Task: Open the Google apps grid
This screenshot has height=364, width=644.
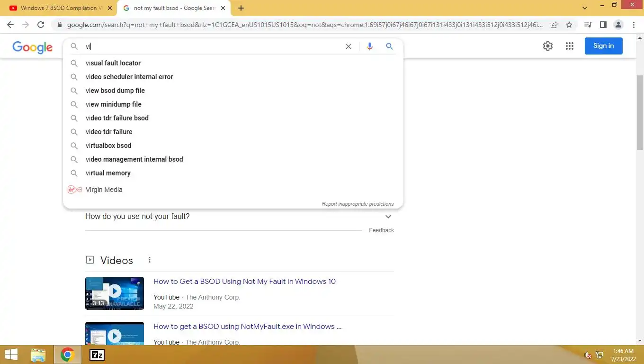Action: [x=570, y=46]
